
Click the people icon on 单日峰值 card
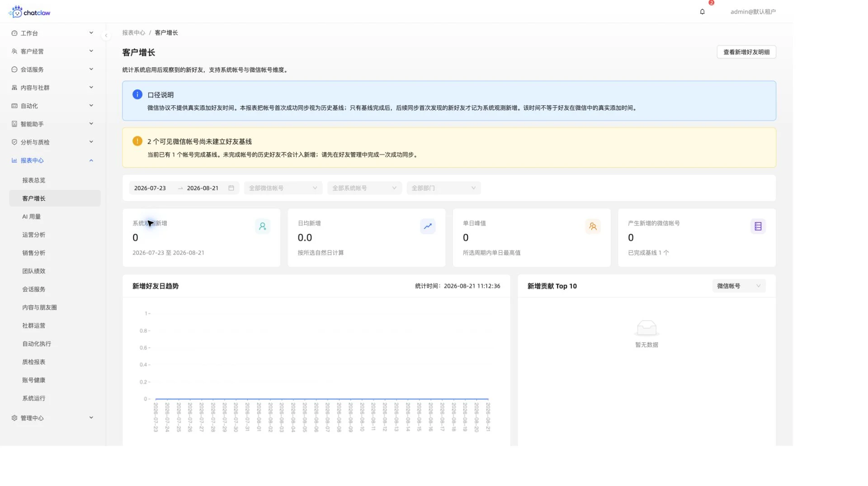(x=593, y=226)
